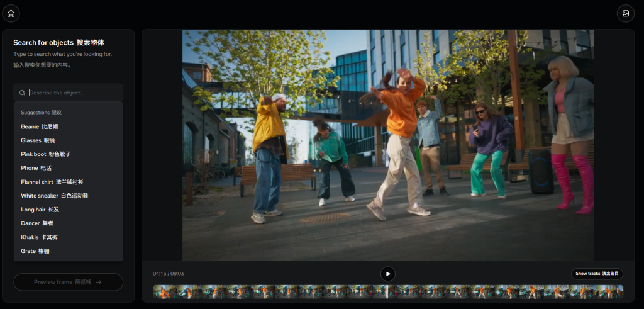Image resolution: width=644 pixels, height=309 pixels.
Task: Focus the Describe the object field
Action: pyautogui.click(x=72, y=93)
